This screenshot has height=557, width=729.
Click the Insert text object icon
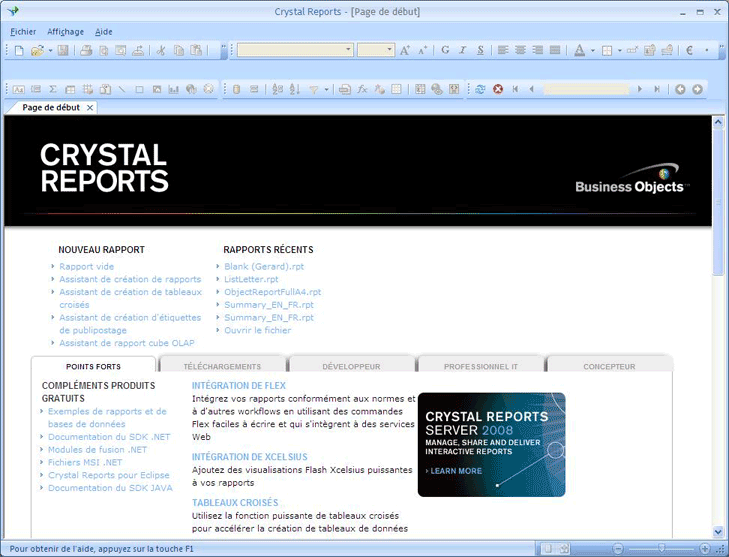(x=19, y=89)
